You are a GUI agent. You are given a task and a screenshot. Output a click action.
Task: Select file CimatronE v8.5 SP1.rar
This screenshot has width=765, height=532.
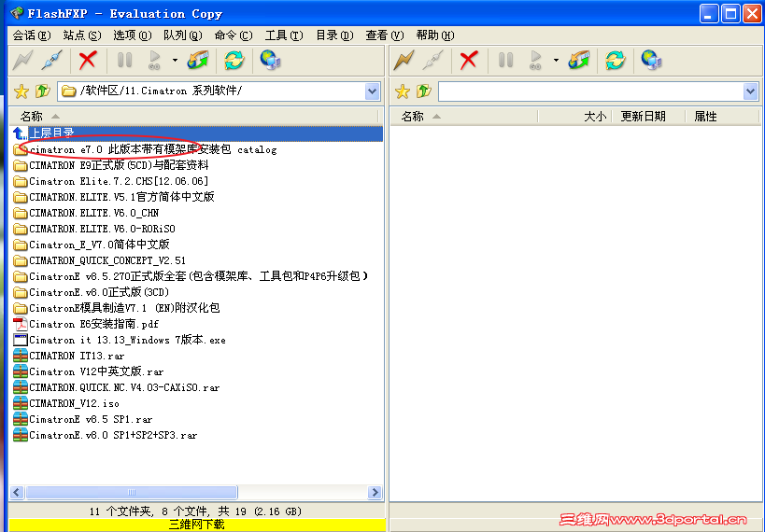coord(83,419)
